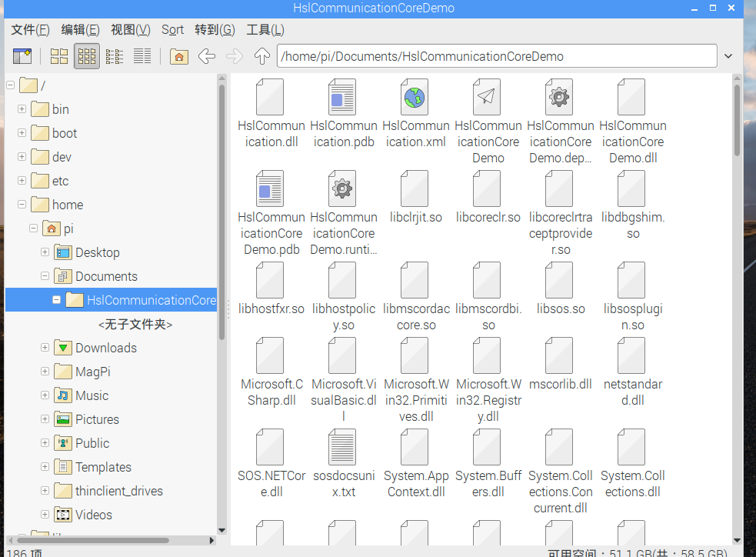Select SOS.NETCore.dll file icon

click(x=270, y=447)
